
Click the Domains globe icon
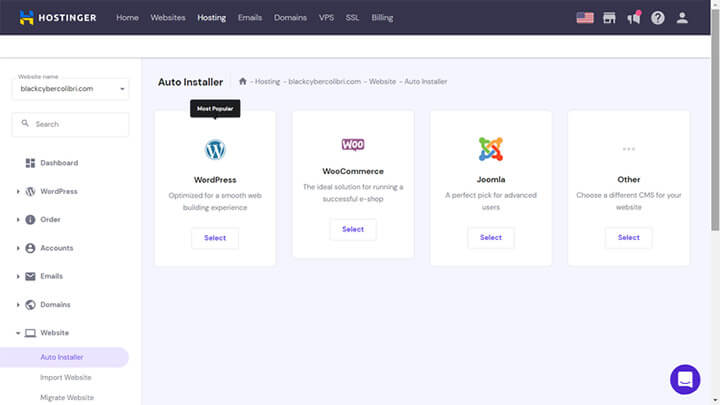[30, 304]
